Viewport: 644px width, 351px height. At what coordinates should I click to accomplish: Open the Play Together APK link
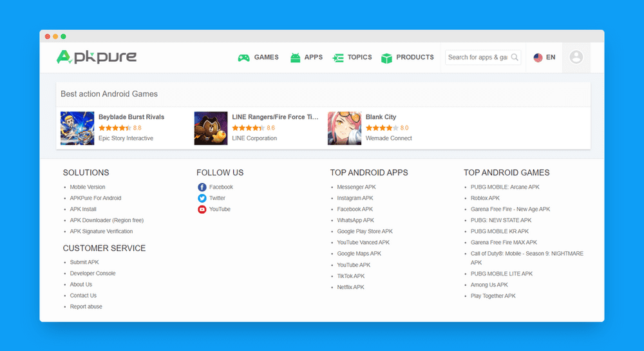493,296
